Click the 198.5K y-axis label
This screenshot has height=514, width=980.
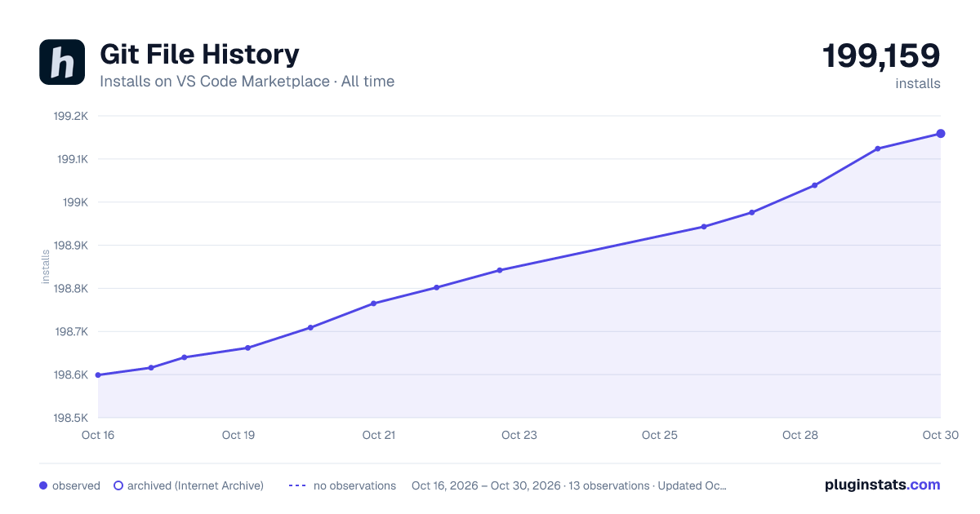pyautogui.click(x=71, y=419)
